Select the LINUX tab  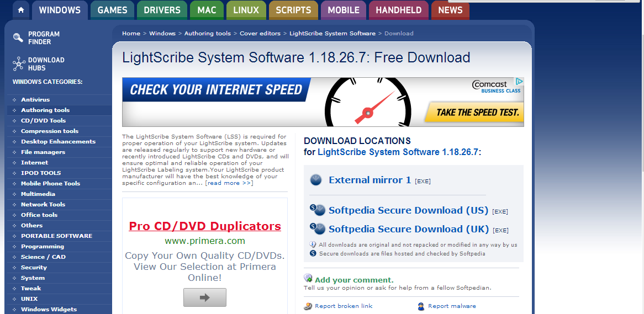point(246,10)
